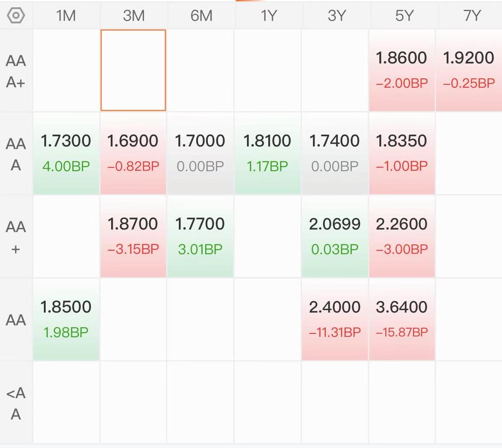This screenshot has height=448, width=502.
Task: Click the AA 5Y yield 3.6400
Action: [x=402, y=319]
